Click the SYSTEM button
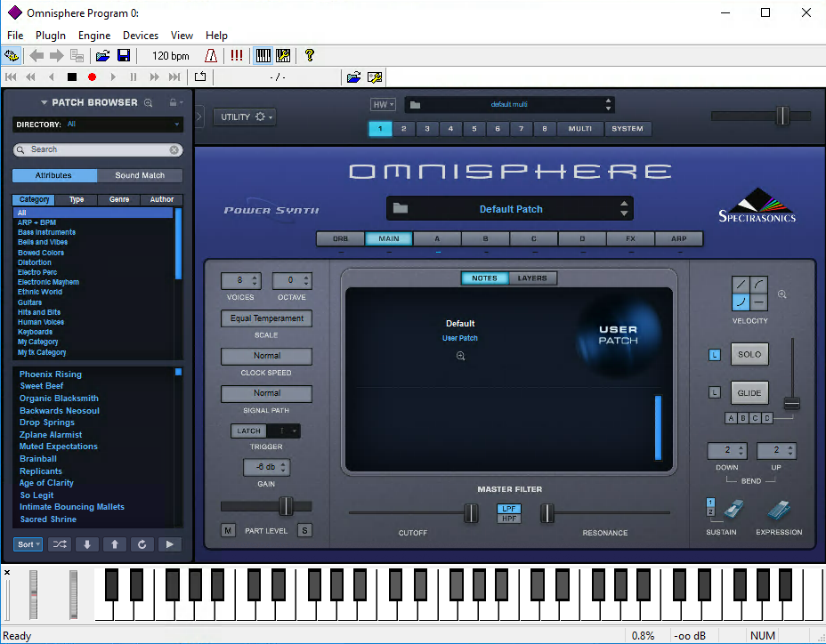Viewport: 826px width, 644px height. [x=628, y=128]
